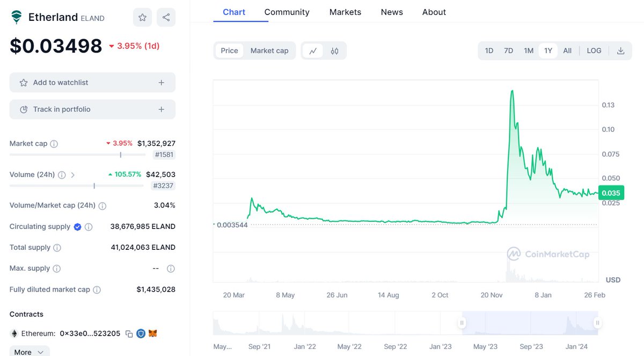Image resolution: width=644 pixels, height=356 pixels.
Task: Add token to MetaMask fox icon
Action: coord(153,333)
